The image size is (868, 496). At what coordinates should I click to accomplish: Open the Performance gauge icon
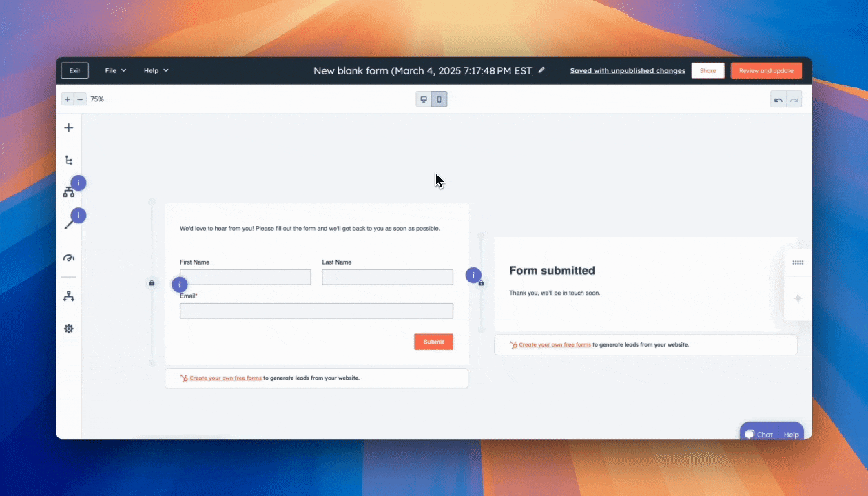(x=68, y=258)
